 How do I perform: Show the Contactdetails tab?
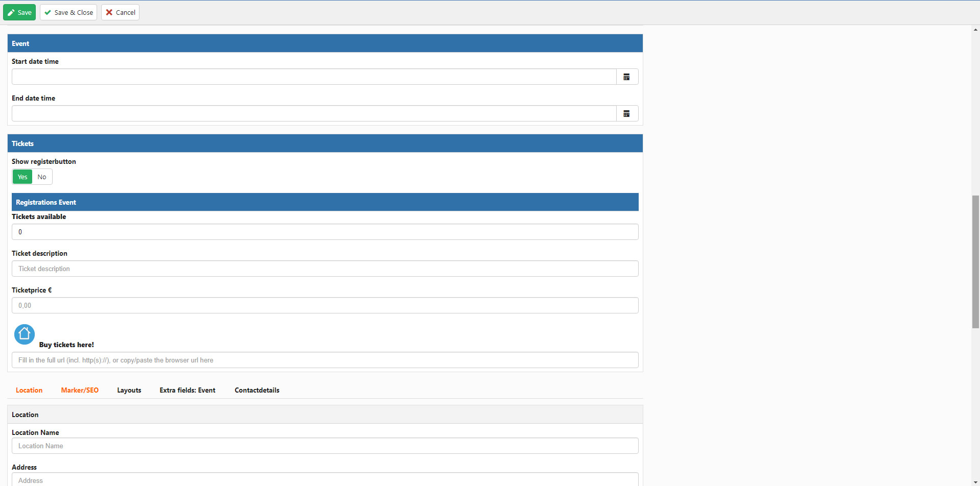point(257,391)
